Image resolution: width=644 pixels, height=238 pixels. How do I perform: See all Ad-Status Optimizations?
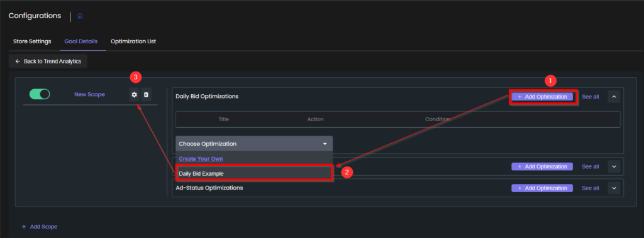590,188
